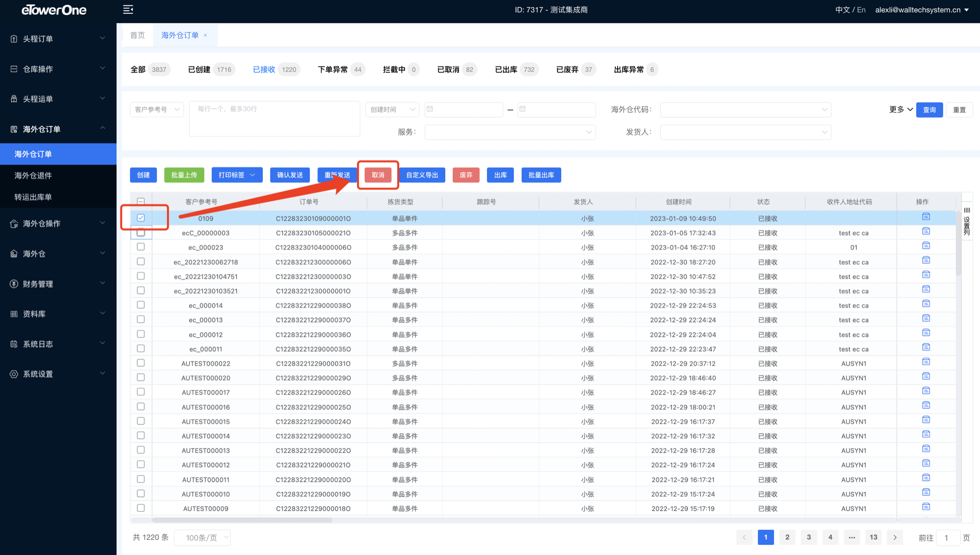Open 创建时间 date type dropdown
Screen dimensions: 980x555
(392, 109)
